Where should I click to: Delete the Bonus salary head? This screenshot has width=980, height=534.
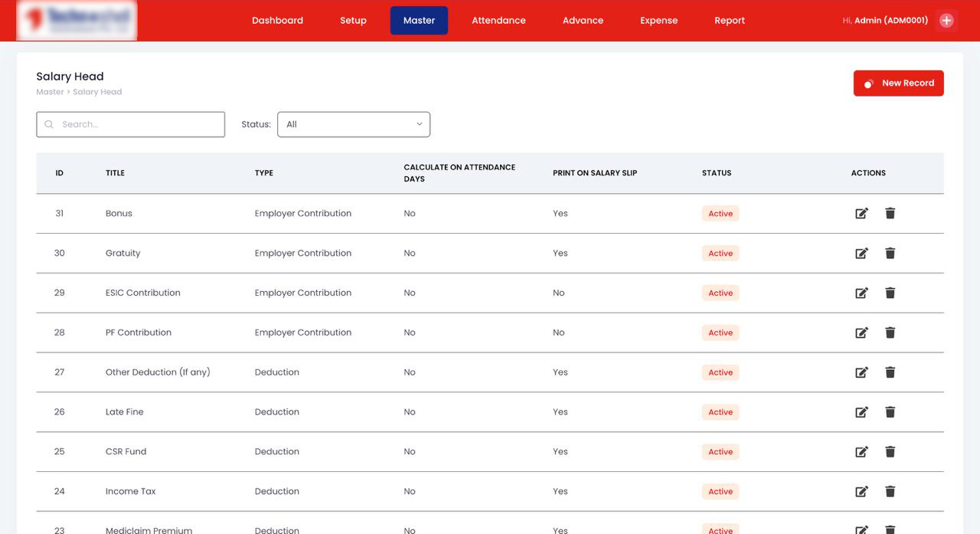(890, 214)
